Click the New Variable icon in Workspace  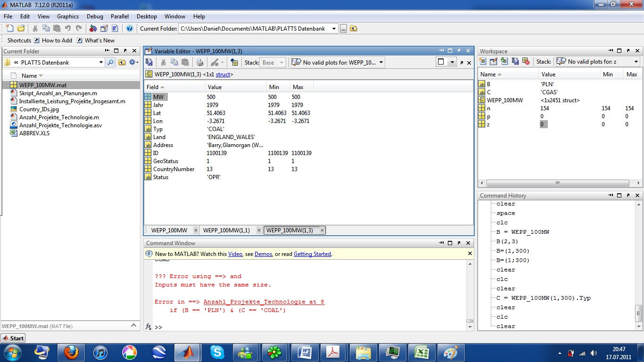(482, 61)
